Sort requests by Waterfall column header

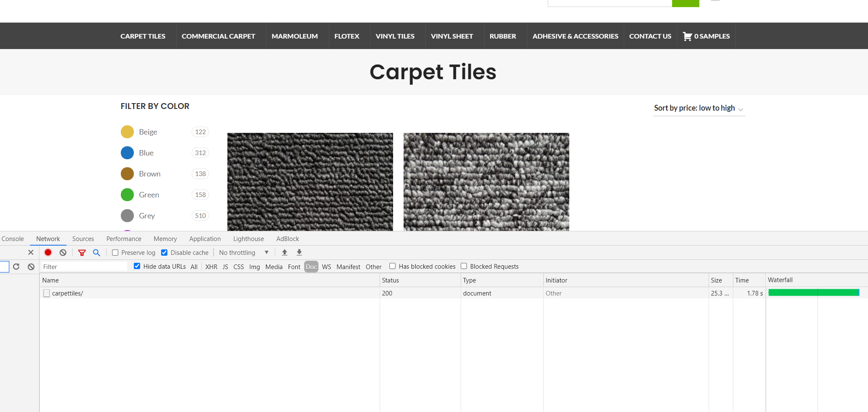coord(816,280)
